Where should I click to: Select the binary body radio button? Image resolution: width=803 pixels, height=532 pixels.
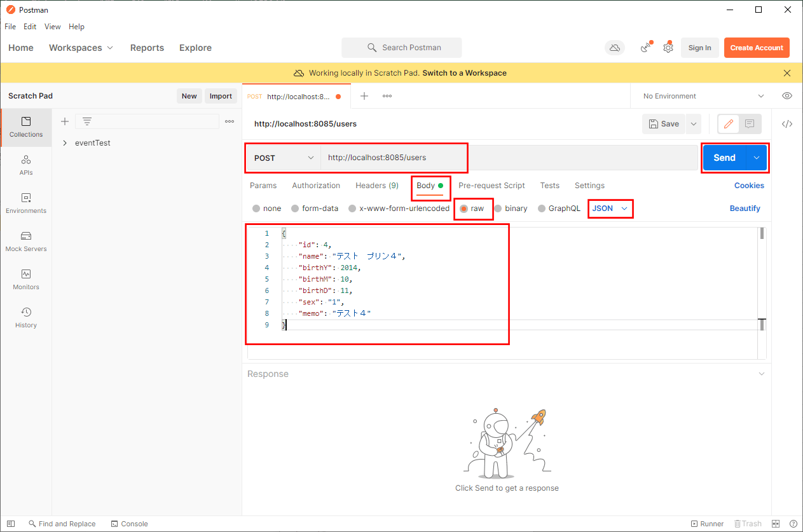pyautogui.click(x=498, y=208)
